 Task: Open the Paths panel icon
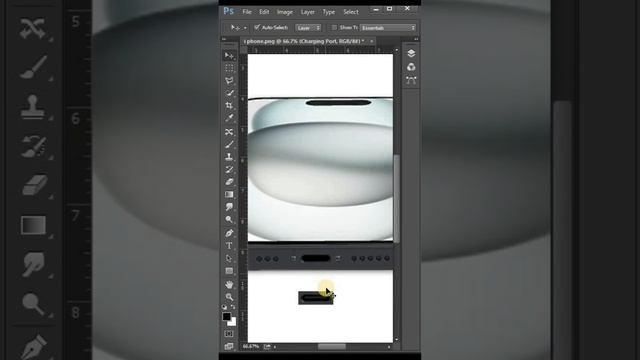pyautogui.click(x=411, y=80)
